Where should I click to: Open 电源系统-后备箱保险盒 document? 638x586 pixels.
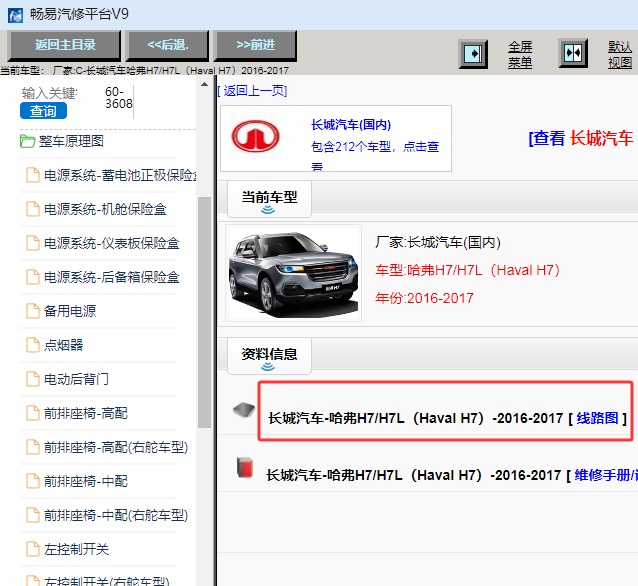click(103, 277)
